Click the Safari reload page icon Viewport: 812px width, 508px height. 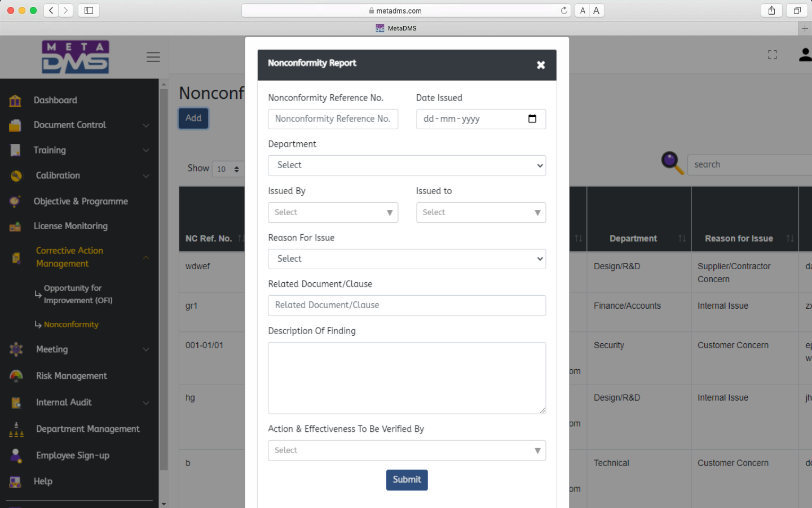click(564, 11)
